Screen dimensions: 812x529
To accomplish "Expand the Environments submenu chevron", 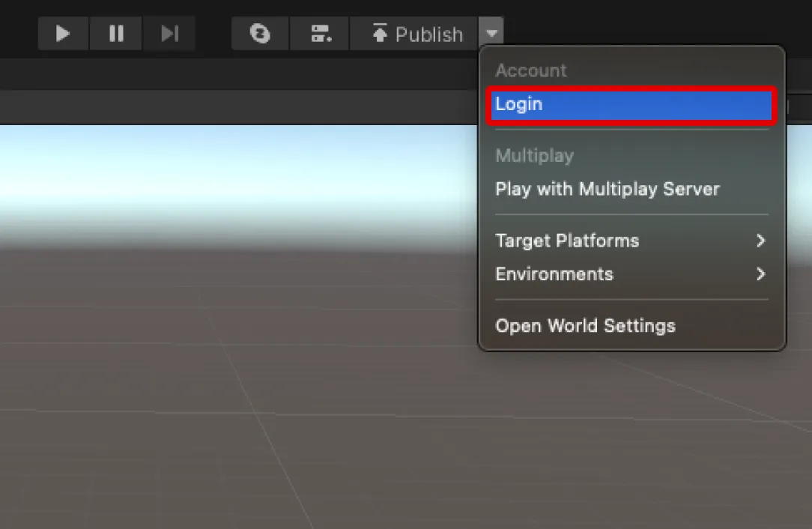I will [760, 274].
